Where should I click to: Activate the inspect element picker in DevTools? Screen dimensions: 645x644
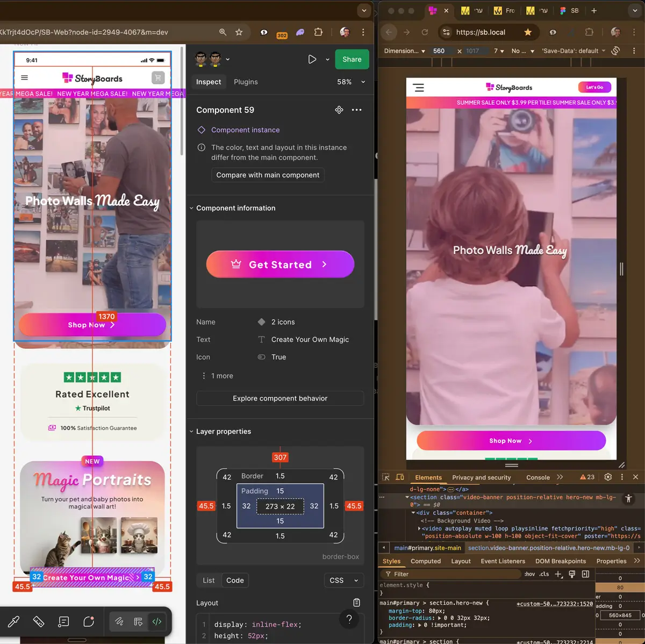coord(385,477)
